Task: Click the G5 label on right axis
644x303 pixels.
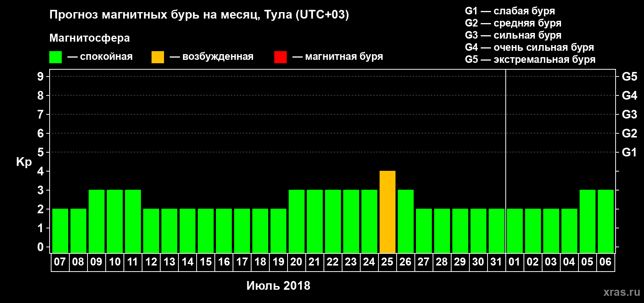Action: (x=630, y=77)
